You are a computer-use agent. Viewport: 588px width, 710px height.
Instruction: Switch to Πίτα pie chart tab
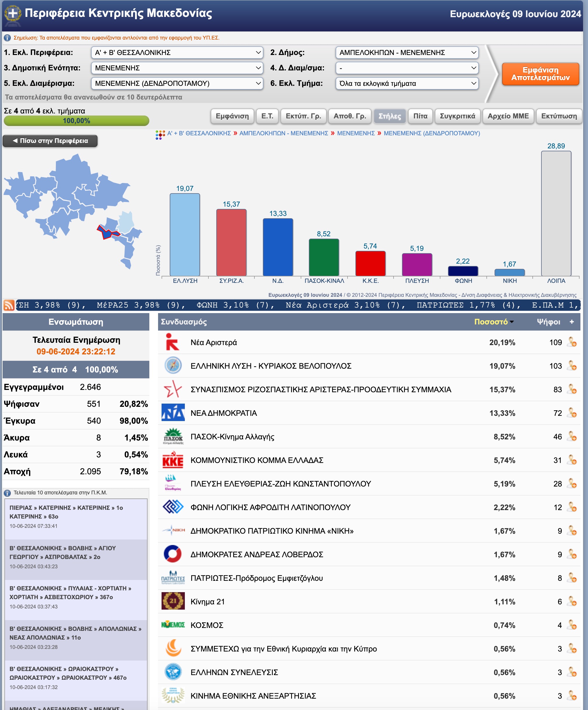tap(420, 116)
